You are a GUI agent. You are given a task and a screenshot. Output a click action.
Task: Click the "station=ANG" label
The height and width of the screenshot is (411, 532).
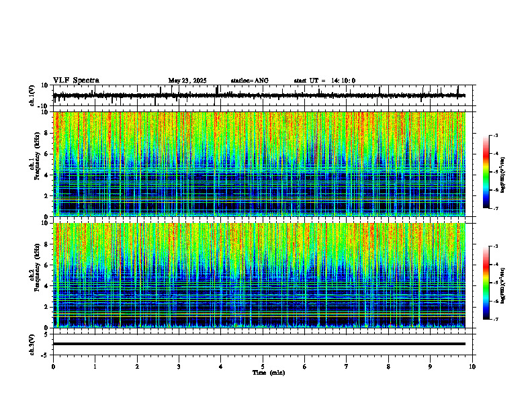point(250,81)
